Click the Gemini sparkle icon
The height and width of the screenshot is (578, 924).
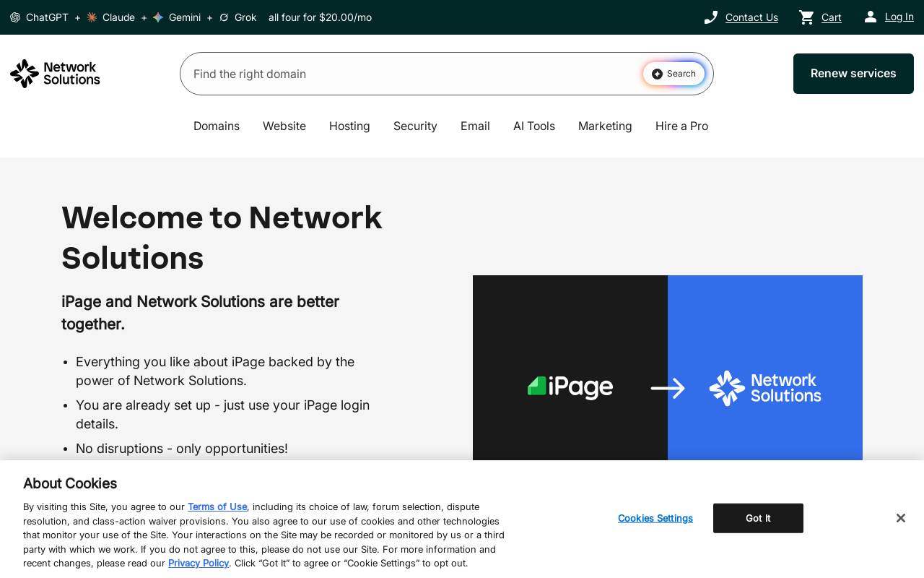pyautogui.click(x=158, y=17)
